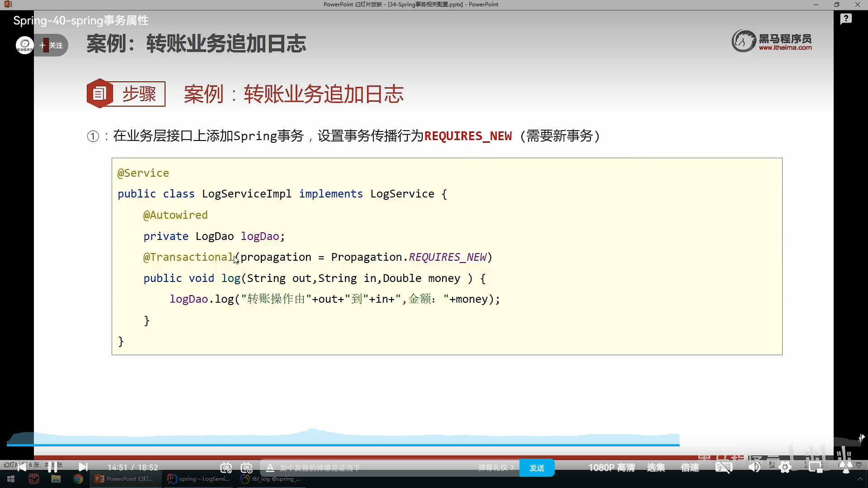Open 弹幕礼仪 etiquette link

tap(495, 468)
